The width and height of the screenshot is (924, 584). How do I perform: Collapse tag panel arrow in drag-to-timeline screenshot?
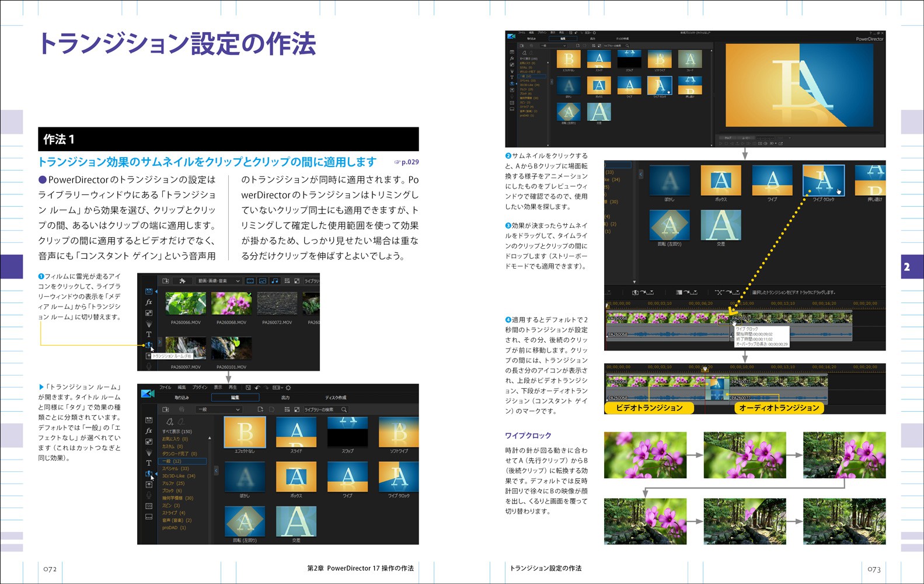point(640,174)
